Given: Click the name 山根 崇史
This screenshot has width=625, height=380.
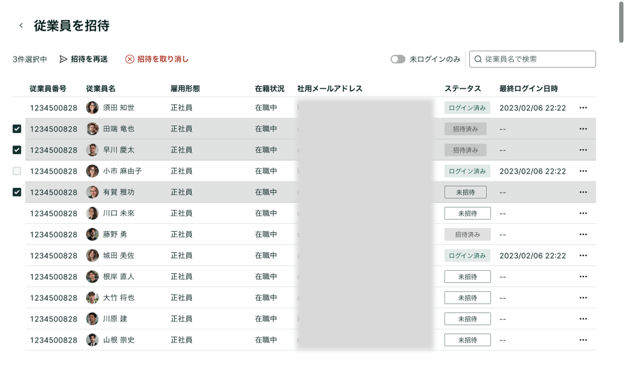Looking at the screenshot, I should click(x=119, y=340).
